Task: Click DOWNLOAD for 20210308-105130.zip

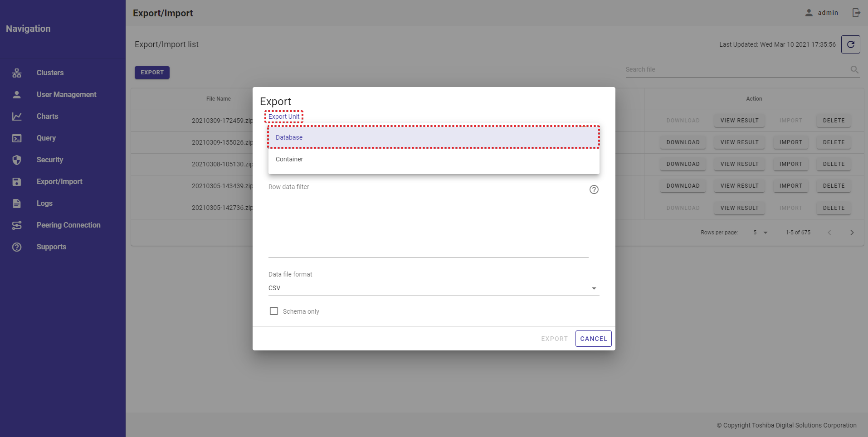Action: pyautogui.click(x=683, y=164)
